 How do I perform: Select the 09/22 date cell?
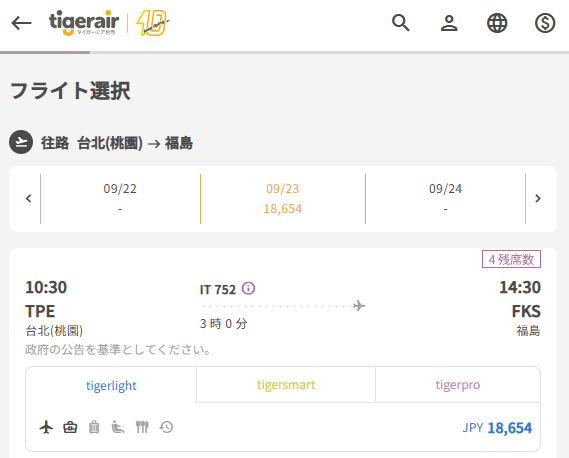[120, 199]
